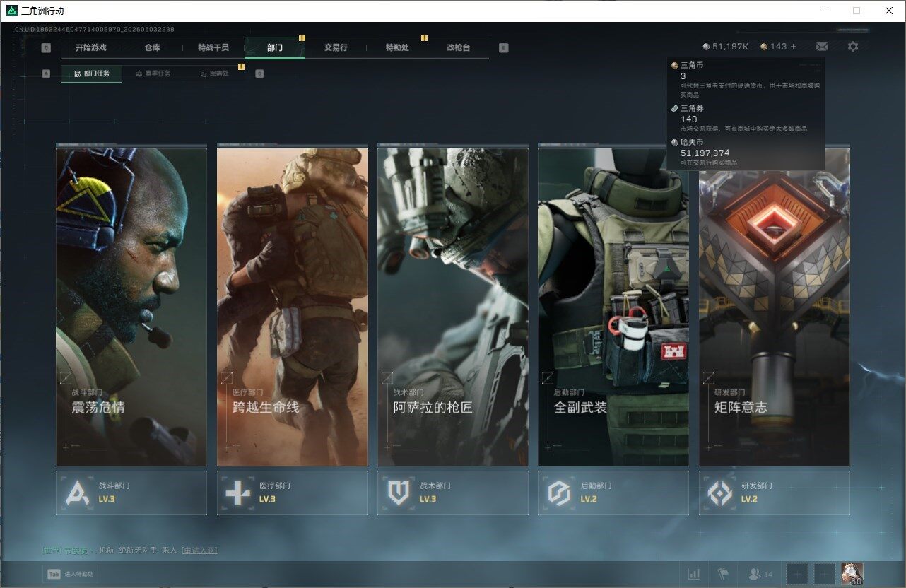Open the 仓库 tab
The width and height of the screenshot is (906, 588).
[x=152, y=47]
